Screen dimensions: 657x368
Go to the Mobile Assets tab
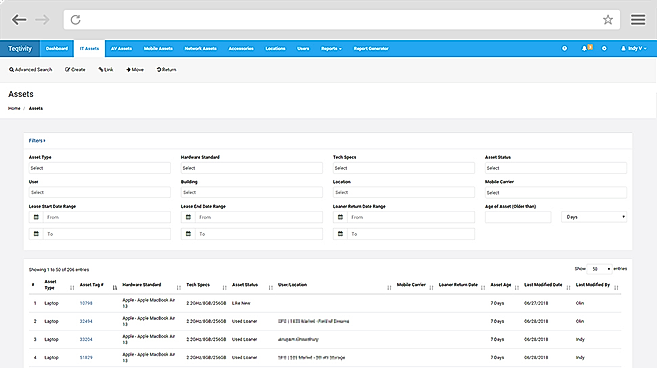(x=158, y=49)
